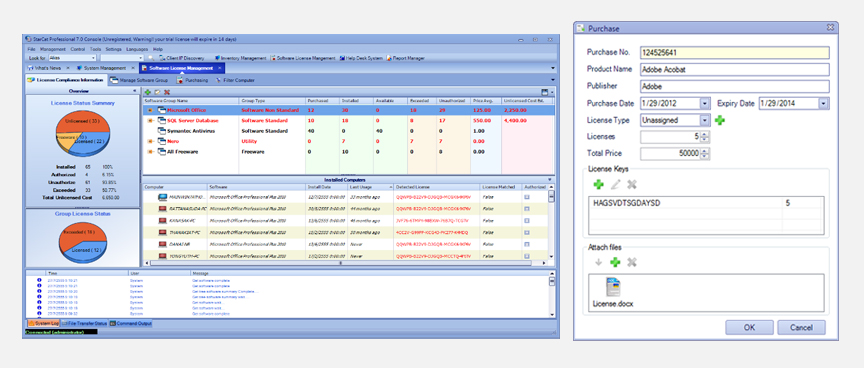864x368 pixels.
Task: Open the File menu
Action: 31,49
